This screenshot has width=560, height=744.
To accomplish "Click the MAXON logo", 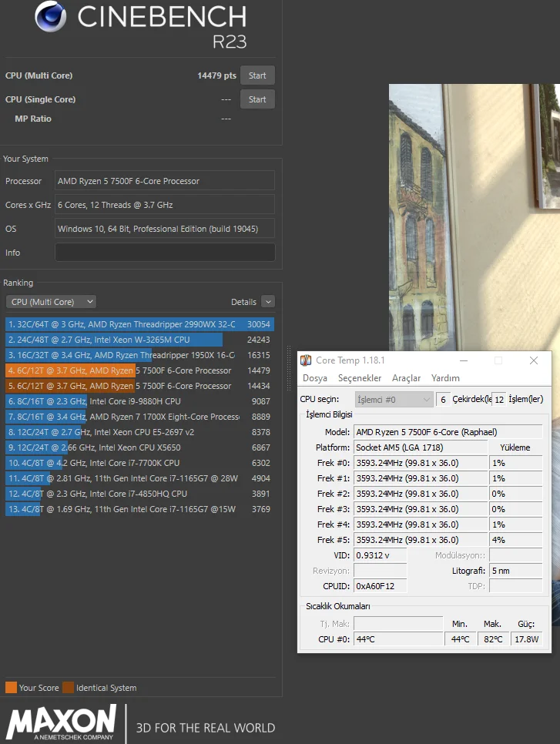I will (x=61, y=722).
